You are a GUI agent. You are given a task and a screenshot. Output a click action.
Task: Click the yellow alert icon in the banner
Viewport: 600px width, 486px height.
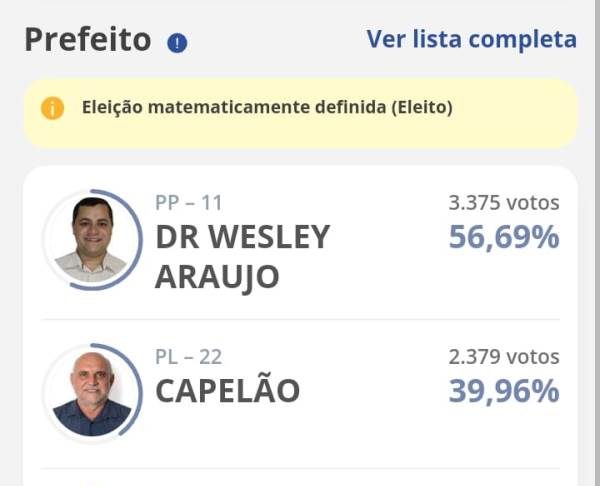53,107
